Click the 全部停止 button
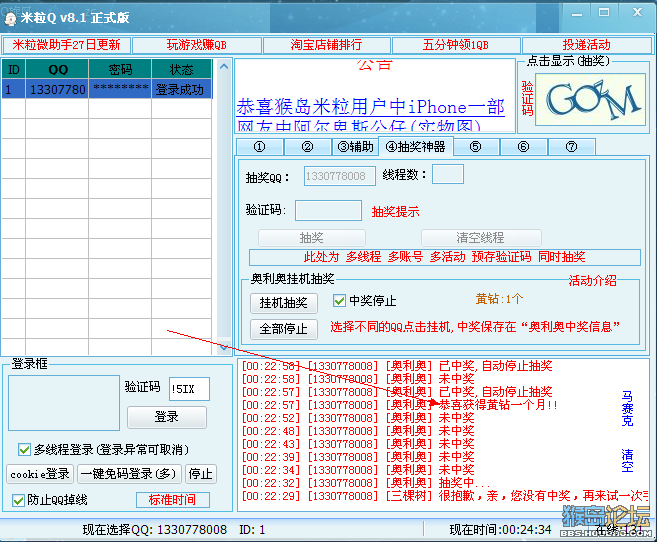This screenshot has height=542, width=657. pyautogui.click(x=284, y=329)
